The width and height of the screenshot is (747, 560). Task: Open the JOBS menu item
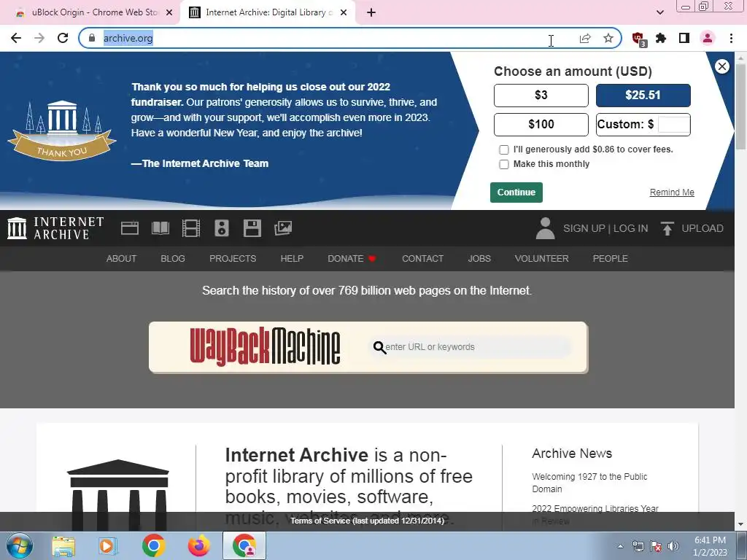click(479, 259)
